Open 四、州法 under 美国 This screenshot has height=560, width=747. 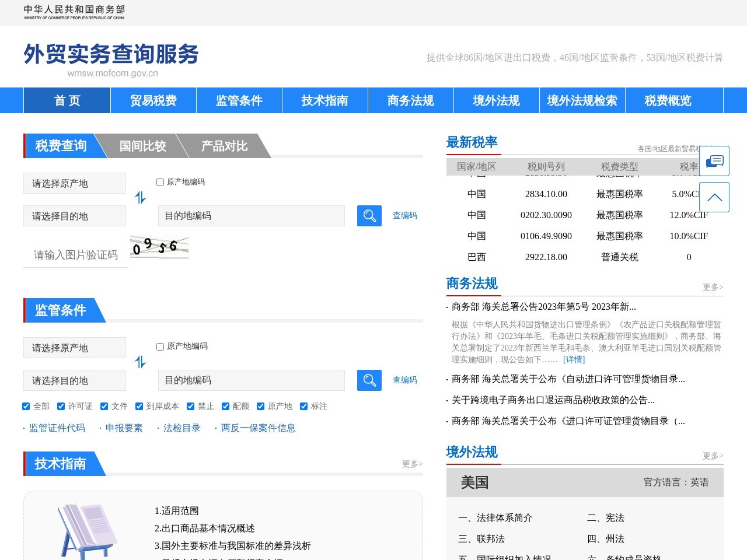(x=606, y=539)
